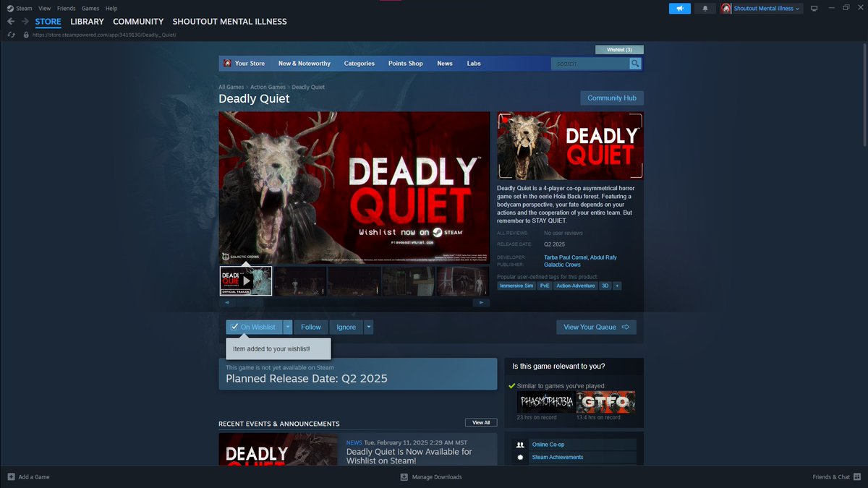Open the Labs store tab
868x488 pixels.
[474, 64]
